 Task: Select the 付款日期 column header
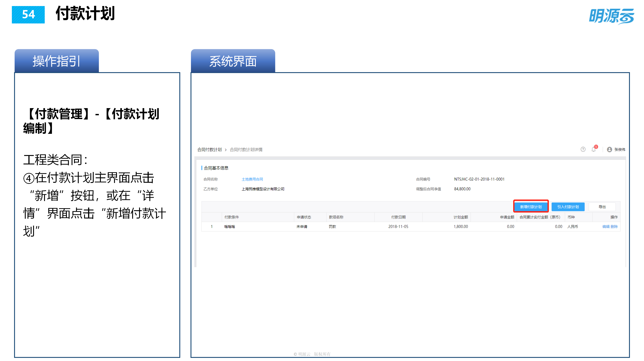pos(398,217)
